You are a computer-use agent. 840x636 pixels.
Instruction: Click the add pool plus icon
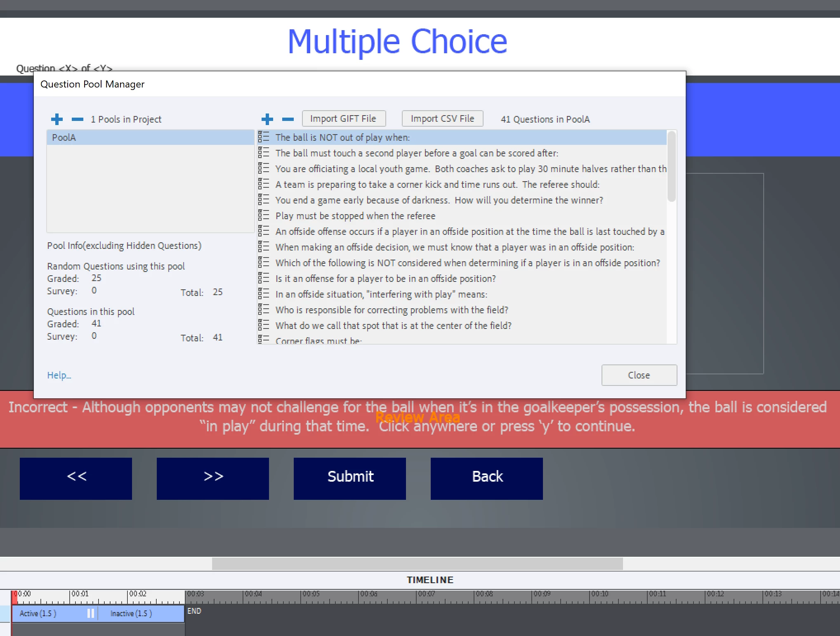(x=57, y=119)
